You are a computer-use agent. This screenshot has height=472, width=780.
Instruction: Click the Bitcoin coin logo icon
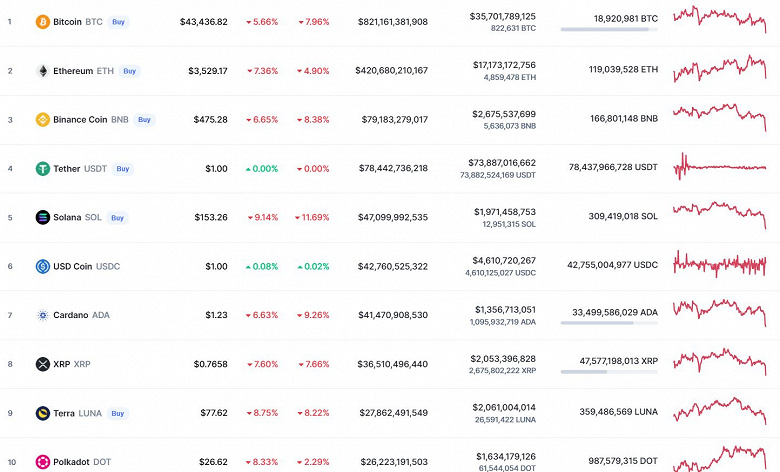click(43, 21)
